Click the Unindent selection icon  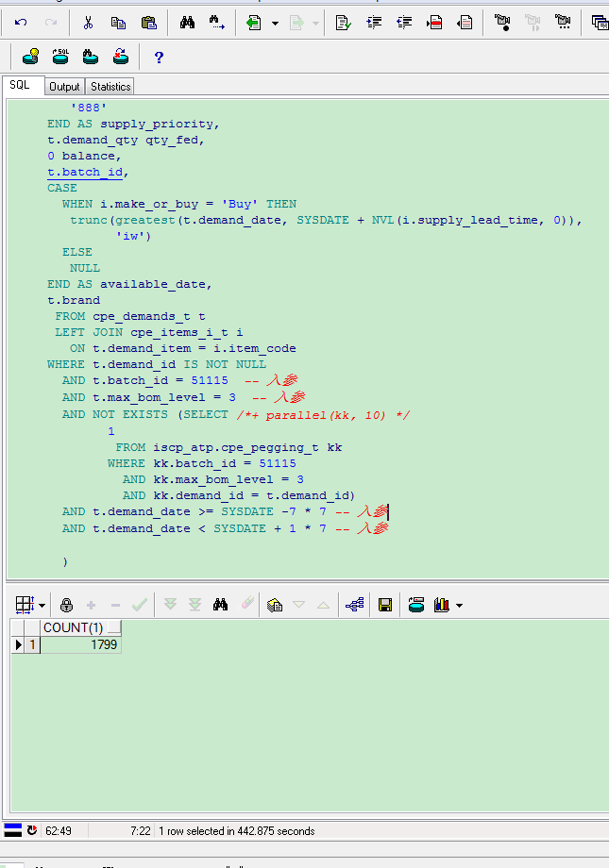tap(404, 23)
